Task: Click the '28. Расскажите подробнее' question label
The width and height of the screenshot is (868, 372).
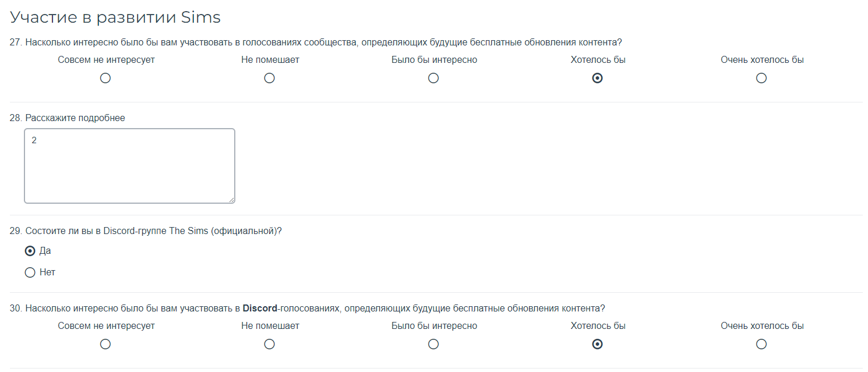Action: point(68,118)
